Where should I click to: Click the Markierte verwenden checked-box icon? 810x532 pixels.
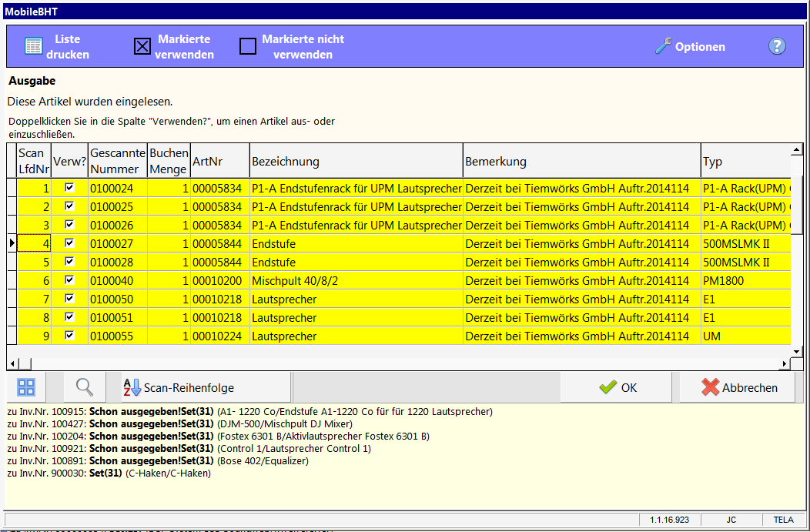pyautogui.click(x=142, y=46)
